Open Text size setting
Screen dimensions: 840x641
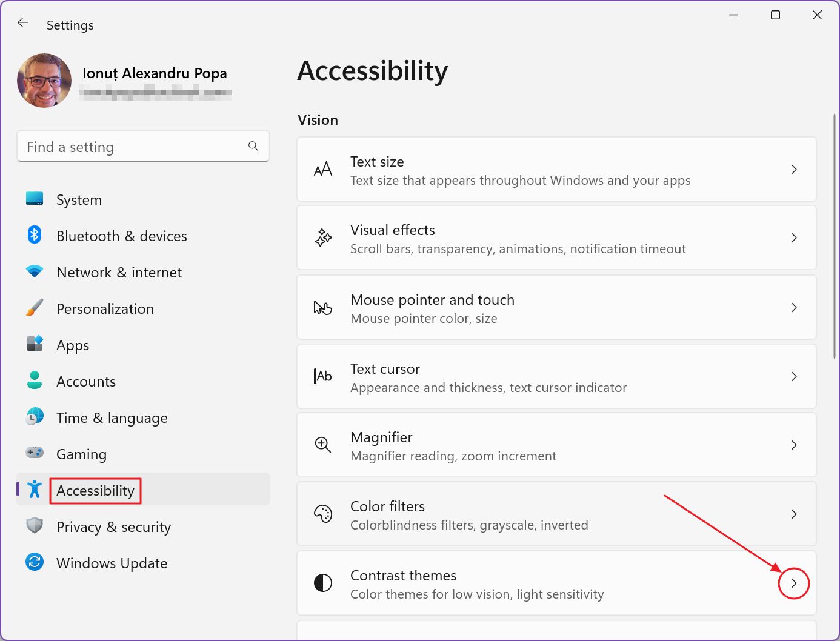556,169
